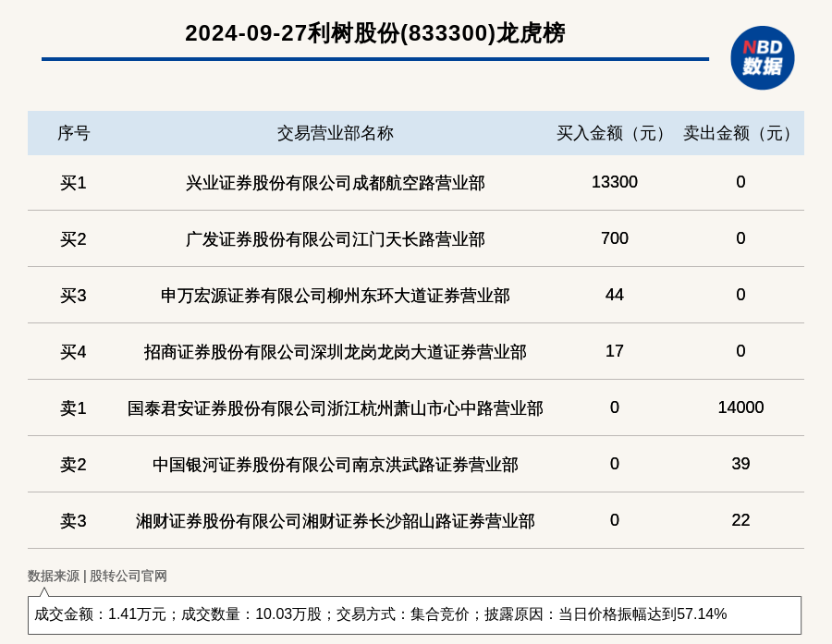Select the 交易营业部名称 column header
The image size is (832, 644).
[336, 133]
